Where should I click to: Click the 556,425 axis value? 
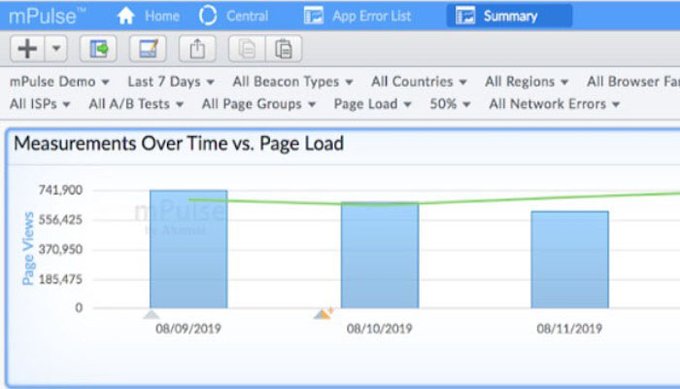point(60,220)
